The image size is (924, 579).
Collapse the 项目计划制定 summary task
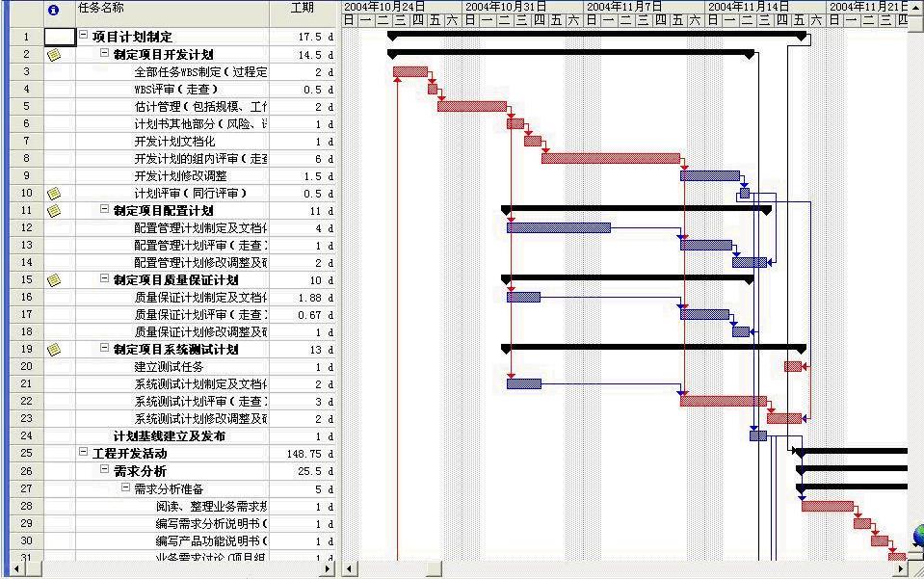pyautogui.click(x=84, y=37)
